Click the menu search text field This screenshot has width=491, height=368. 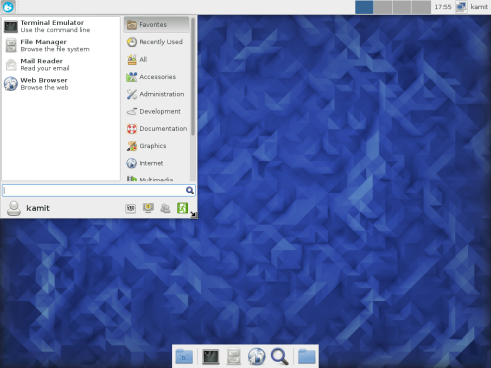[99, 190]
